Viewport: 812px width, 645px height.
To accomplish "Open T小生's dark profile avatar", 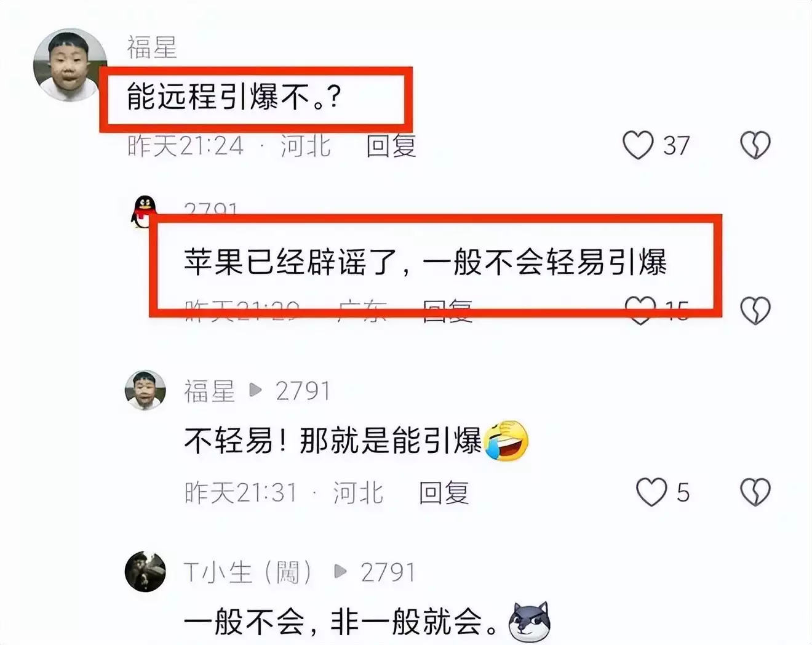I will point(145,572).
